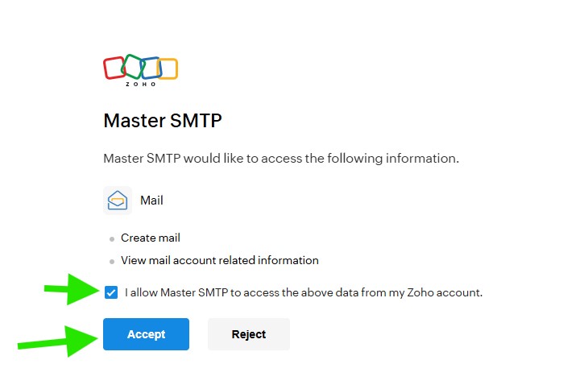
Task: Click the 'Create mail' permission item
Action: [151, 238]
